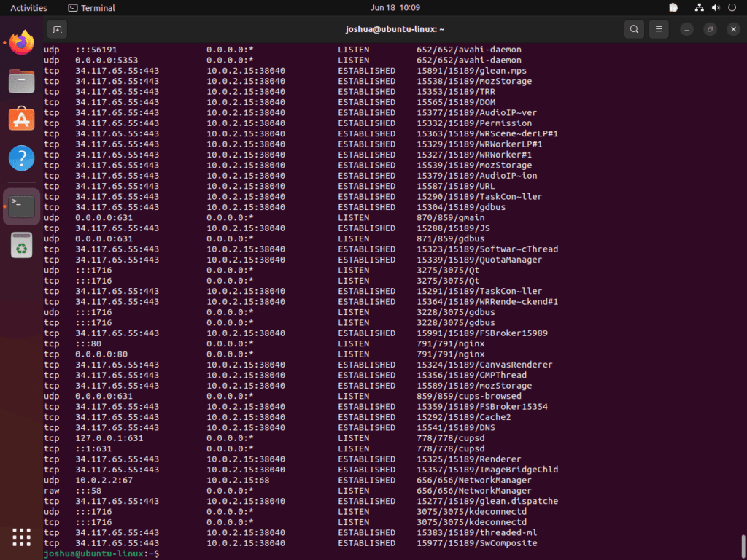Select the running Terminal in the dock

21,206
